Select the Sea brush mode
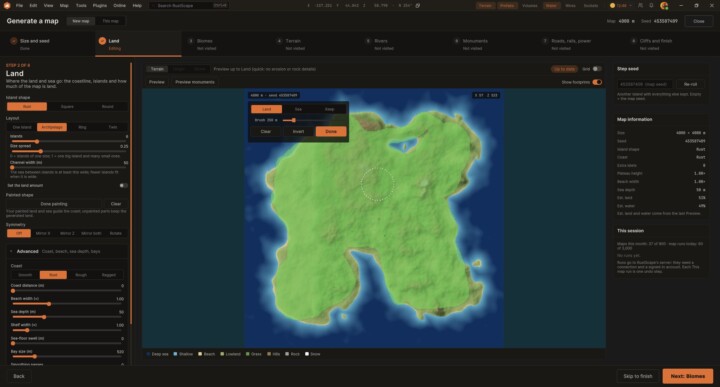720x387 pixels. click(x=298, y=109)
